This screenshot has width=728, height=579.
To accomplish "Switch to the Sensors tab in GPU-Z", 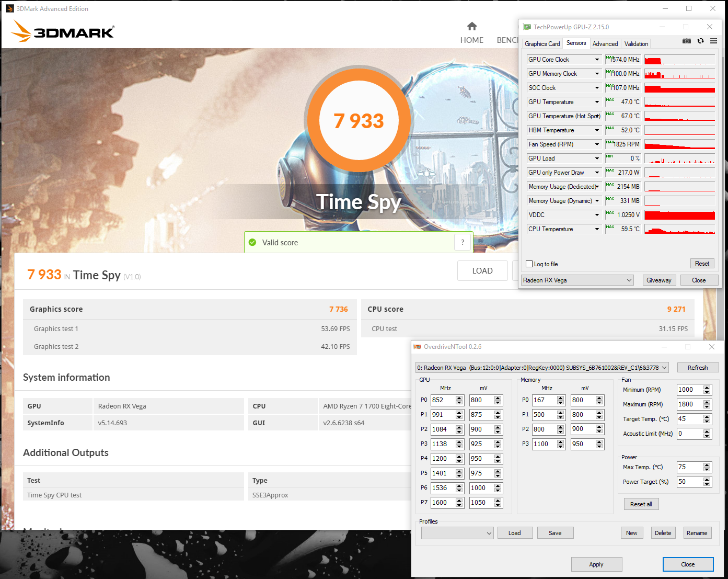I will [576, 43].
